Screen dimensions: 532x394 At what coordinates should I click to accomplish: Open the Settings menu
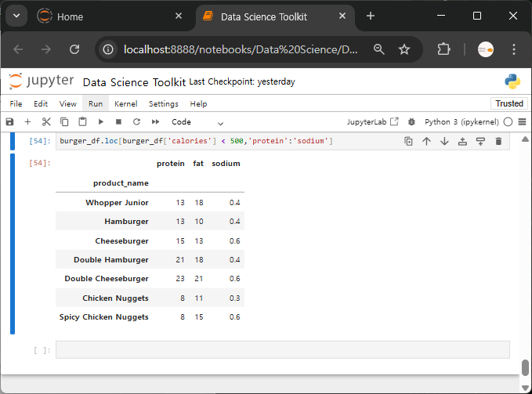click(164, 103)
